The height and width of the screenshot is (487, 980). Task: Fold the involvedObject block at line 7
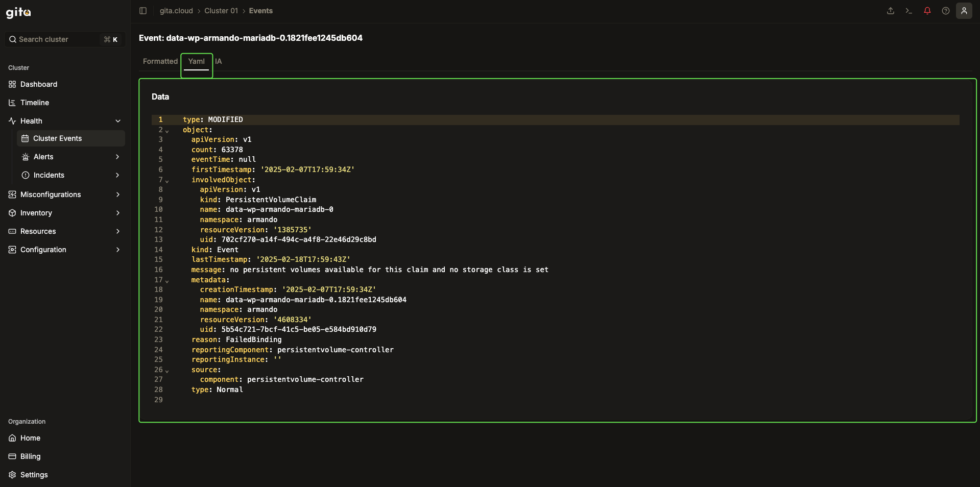(167, 181)
